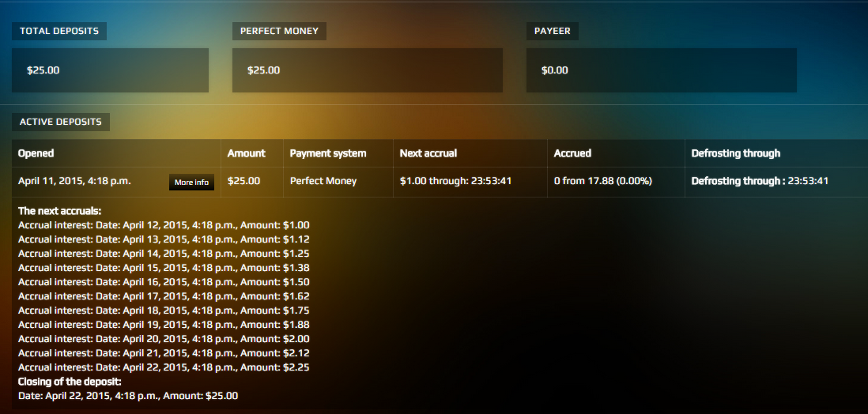Click The next accruals: heading
Viewport: 868px width, 414px height.
pyautogui.click(x=60, y=211)
